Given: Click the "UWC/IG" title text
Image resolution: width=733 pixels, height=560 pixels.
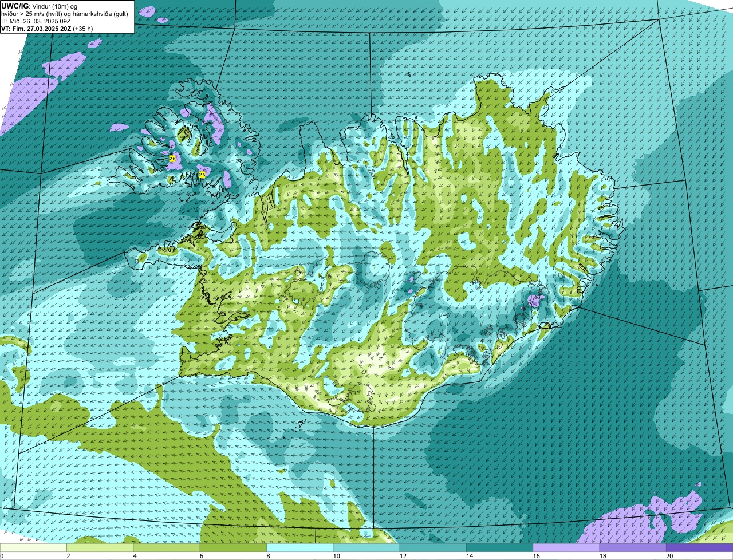Looking at the screenshot, I should point(15,6).
